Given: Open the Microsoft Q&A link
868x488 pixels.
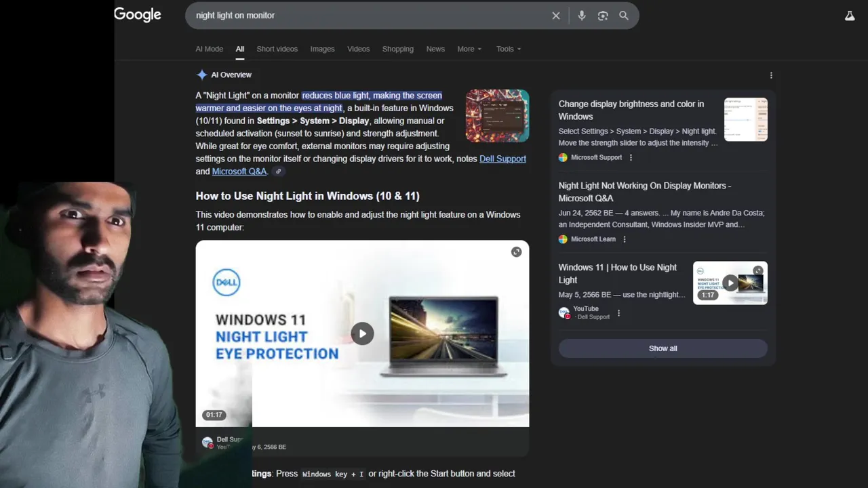Looking at the screenshot, I should 239,171.
